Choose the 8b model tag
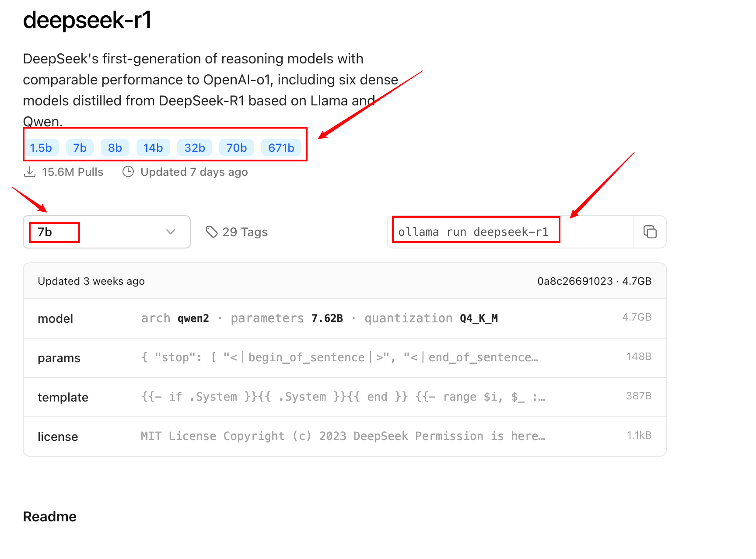The height and width of the screenshot is (559, 756). coord(115,148)
